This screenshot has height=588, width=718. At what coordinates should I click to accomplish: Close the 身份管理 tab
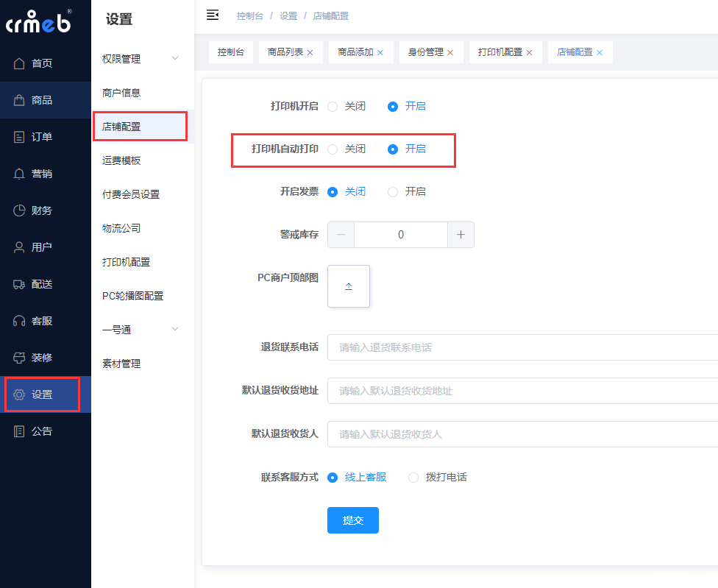(450, 52)
